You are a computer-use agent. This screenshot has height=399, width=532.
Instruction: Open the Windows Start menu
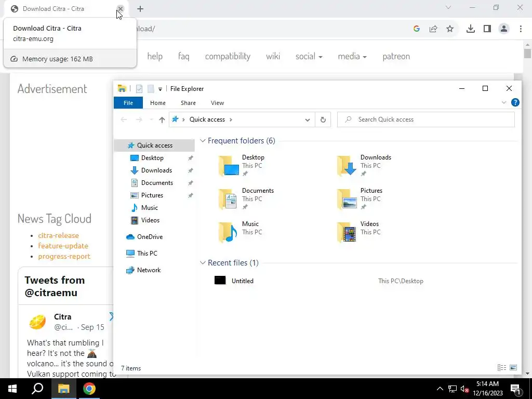(x=12, y=389)
